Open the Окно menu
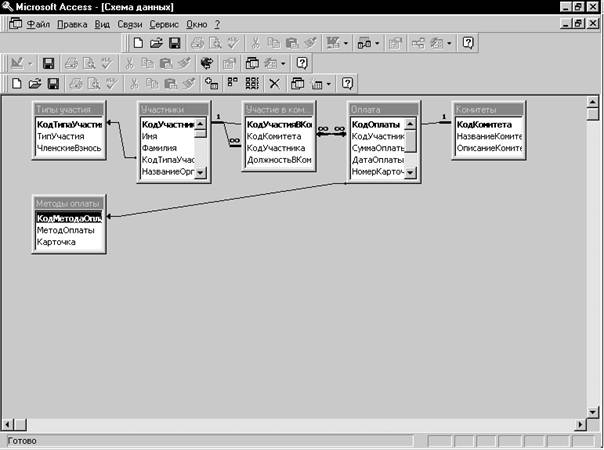604x450 pixels. point(197,24)
